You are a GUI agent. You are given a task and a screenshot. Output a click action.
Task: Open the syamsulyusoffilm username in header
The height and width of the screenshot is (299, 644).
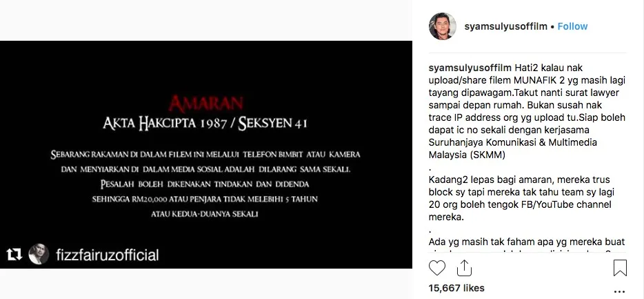(505, 26)
